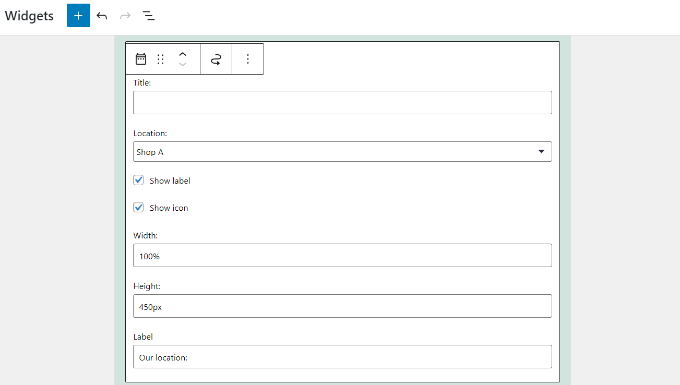
Task: Move the widget block down
Action: pyautogui.click(x=183, y=64)
